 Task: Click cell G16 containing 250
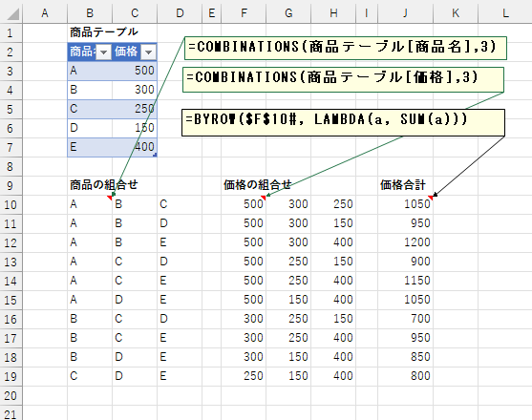[288, 319]
